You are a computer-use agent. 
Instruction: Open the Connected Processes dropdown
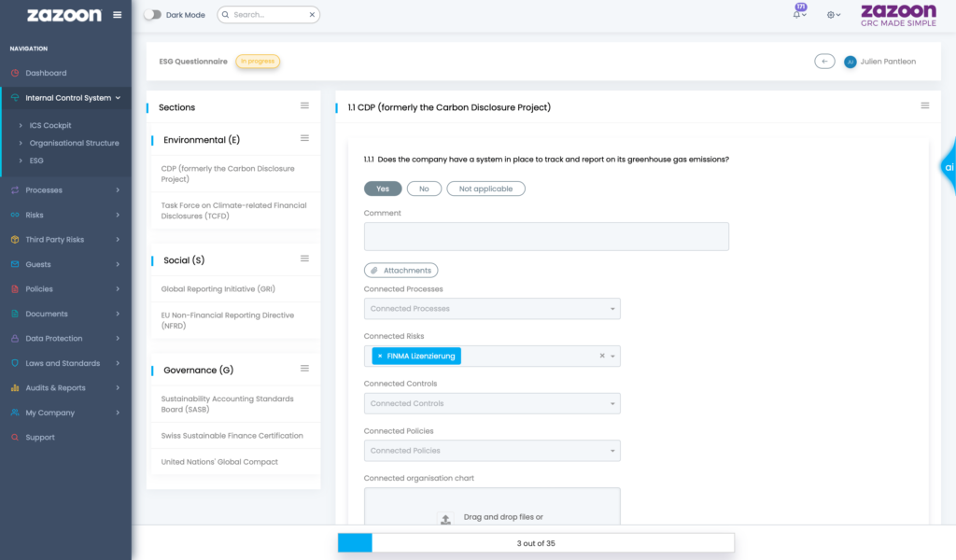[492, 309]
